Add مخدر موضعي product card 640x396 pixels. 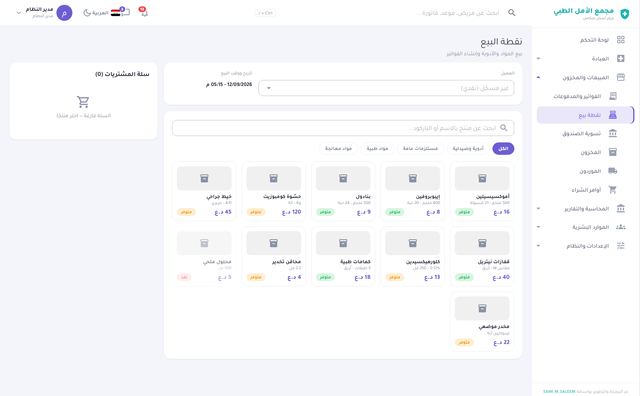point(482,321)
